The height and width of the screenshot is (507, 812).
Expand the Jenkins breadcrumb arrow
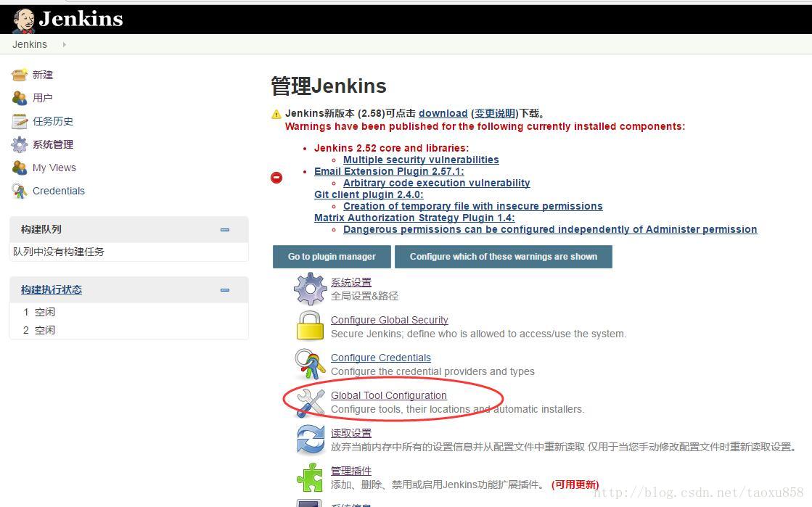click(x=64, y=44)
